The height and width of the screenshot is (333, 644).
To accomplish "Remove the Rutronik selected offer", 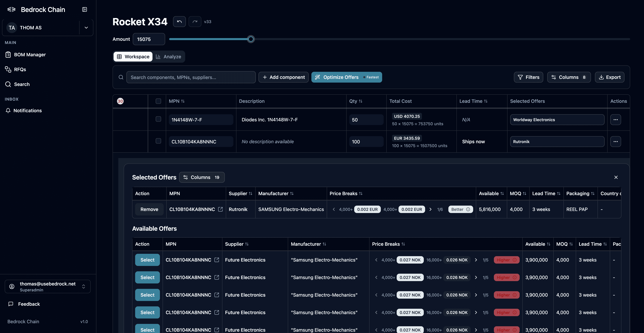I will [149, 209].
